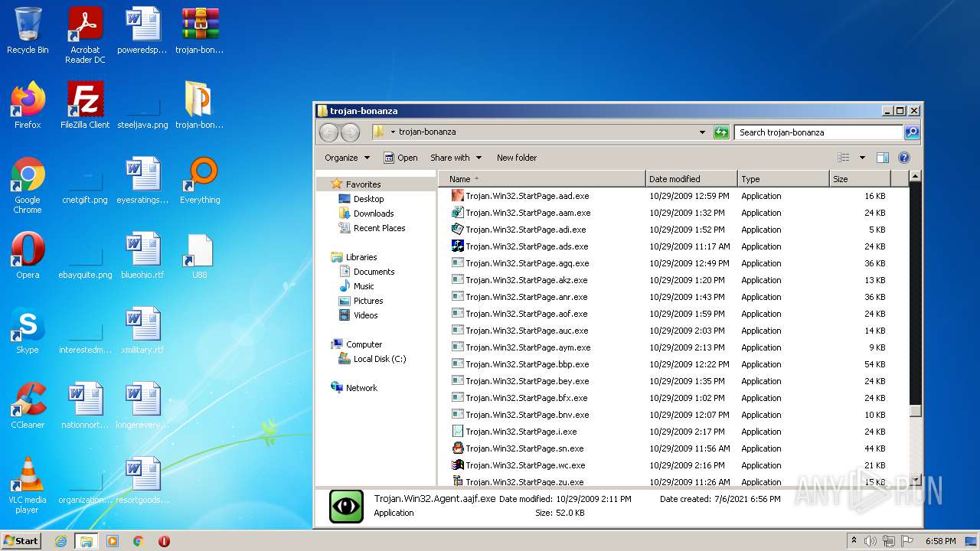980x551 pixels.
Task: Sort files by Name column header
Action: pos(542,179)
